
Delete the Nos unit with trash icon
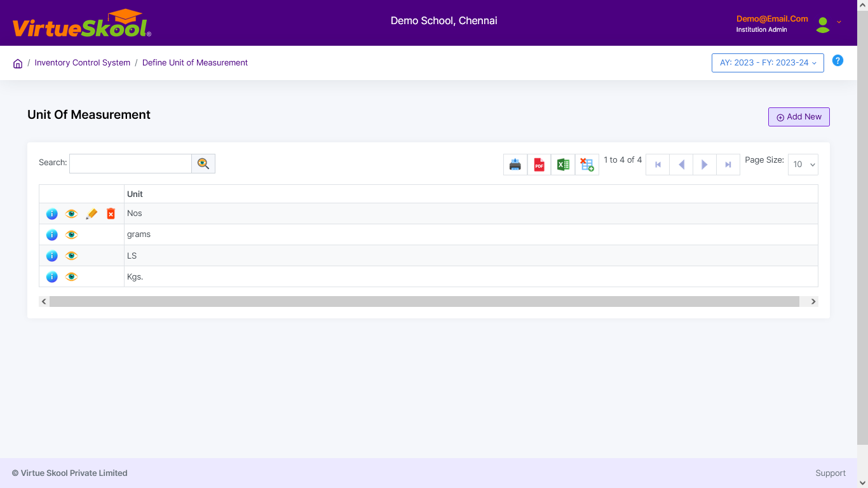(x=111, y=214)
